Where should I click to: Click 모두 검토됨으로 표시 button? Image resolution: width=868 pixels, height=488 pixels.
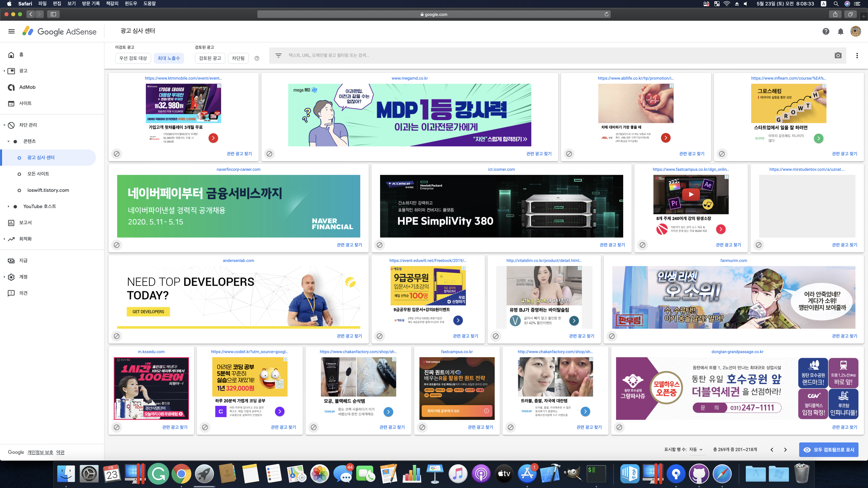(x=828, y=450)
